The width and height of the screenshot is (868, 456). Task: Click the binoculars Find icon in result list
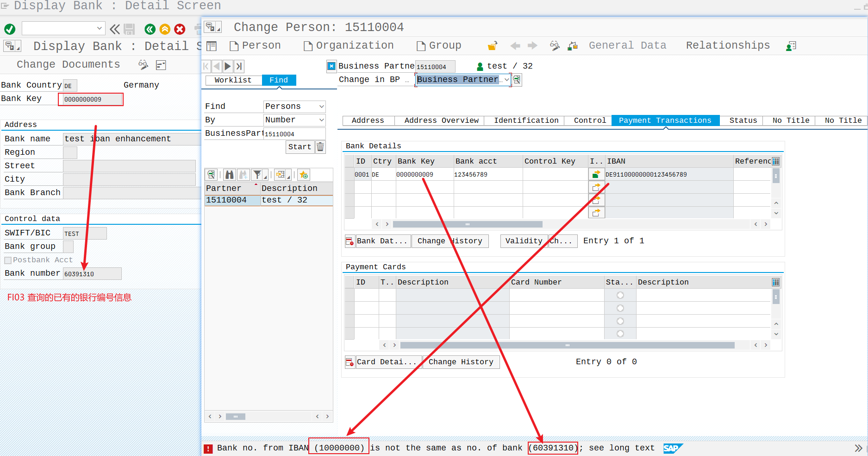tap(230, 175)
